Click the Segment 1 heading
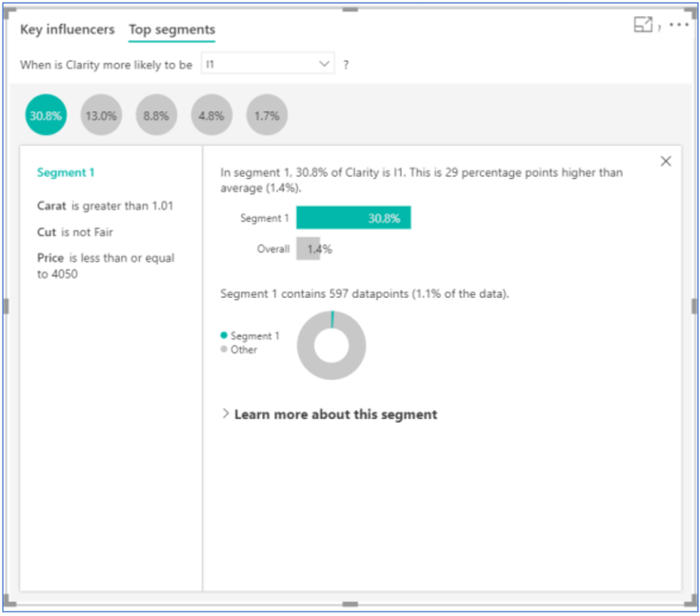 (66, 172)
